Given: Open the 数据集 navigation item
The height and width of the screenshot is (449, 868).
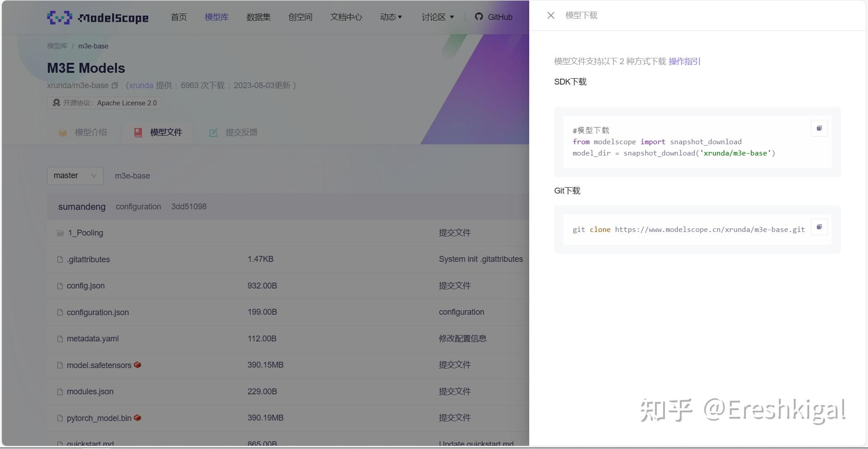Looking at the screenshot, I should pos(258,17).
